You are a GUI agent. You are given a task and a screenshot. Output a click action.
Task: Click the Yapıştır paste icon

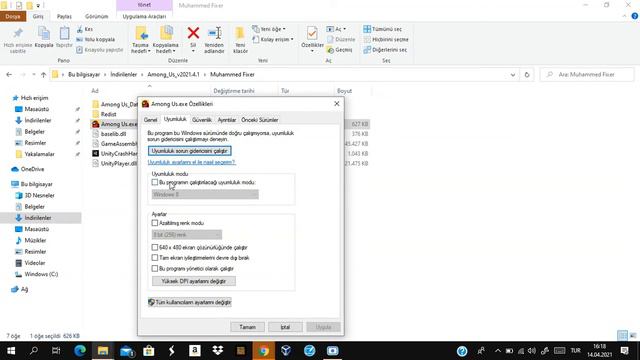tap(64, 33)
